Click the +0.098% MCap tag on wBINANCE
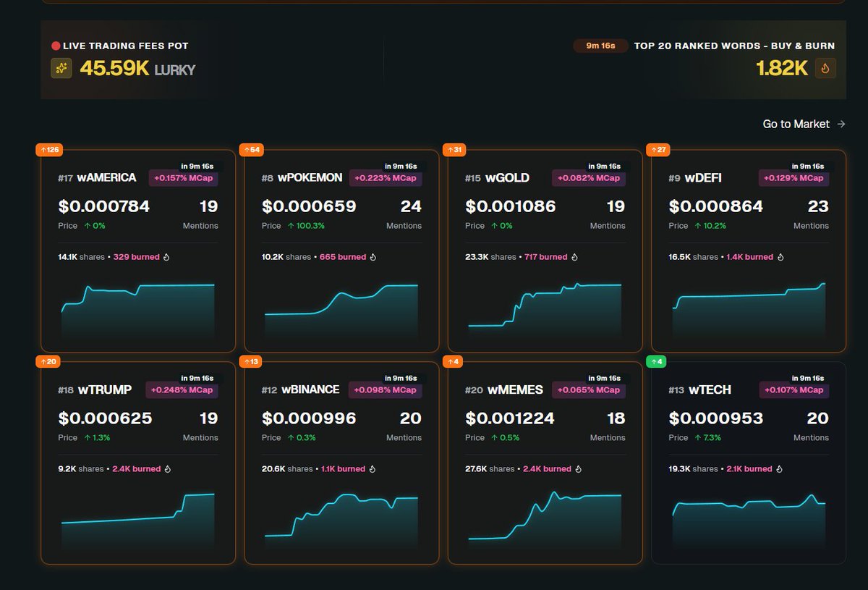The image size is (868, 590). [385, 389]
